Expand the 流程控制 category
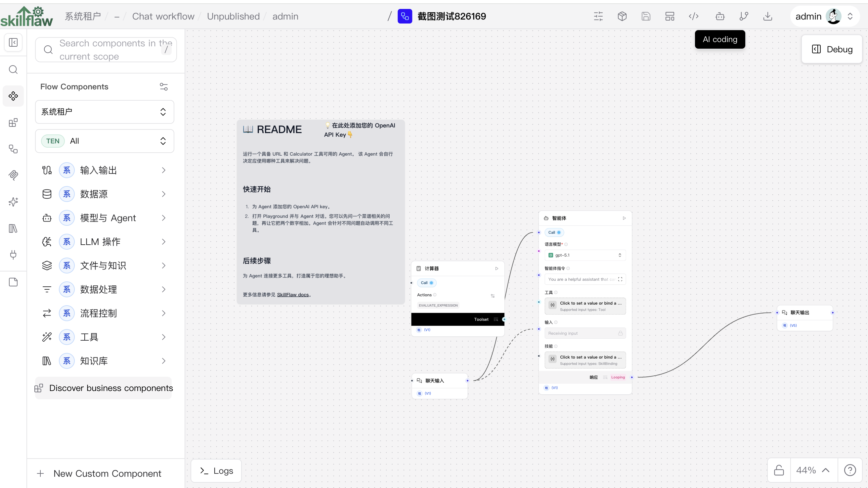 [105, 313]
